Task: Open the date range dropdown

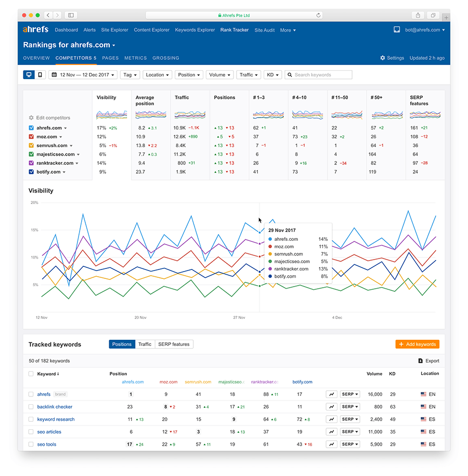Action: point(83,75)
